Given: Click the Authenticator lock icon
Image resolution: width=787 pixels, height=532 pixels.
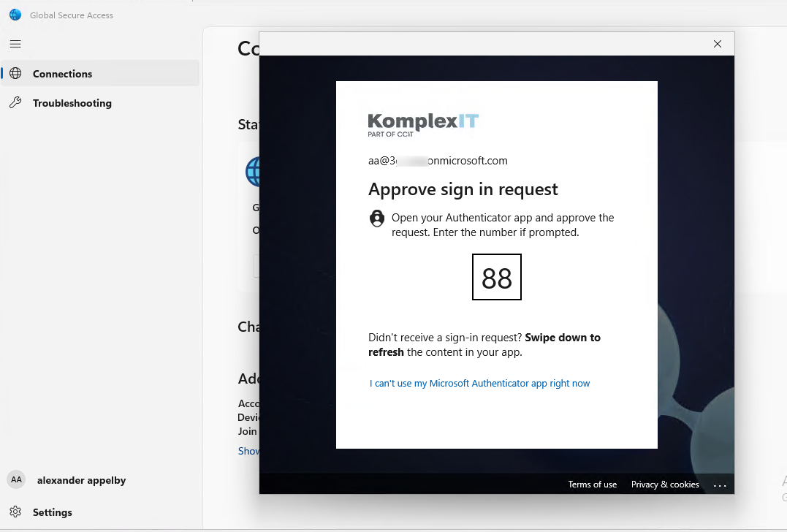Looking at the screenshot, I should [x=377, y=218].
